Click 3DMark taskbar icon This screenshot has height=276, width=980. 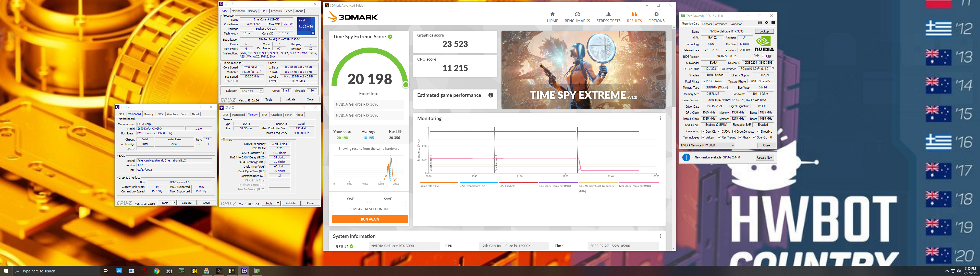(x=219, y=271)
